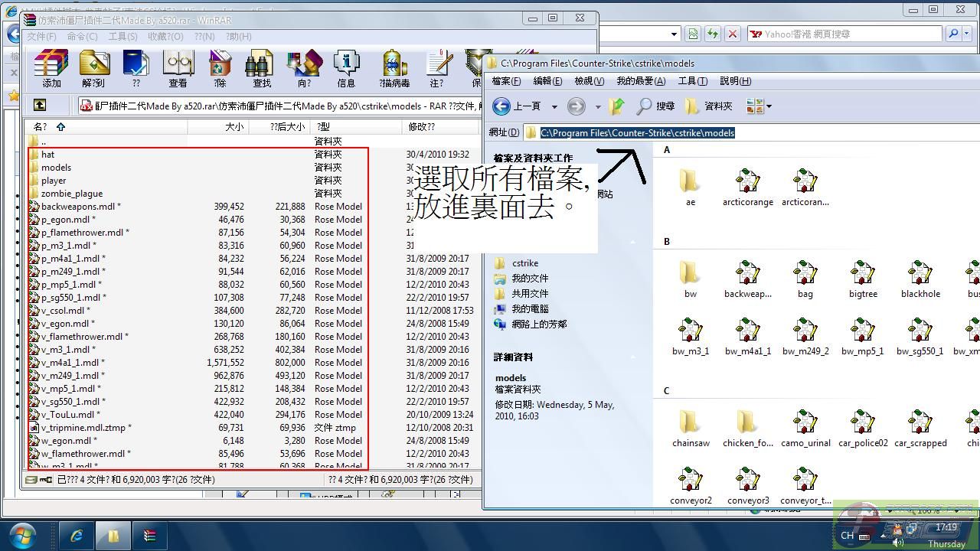
Task: Click 我的電腦 link in Explorer sidebar
Action: 530,309
